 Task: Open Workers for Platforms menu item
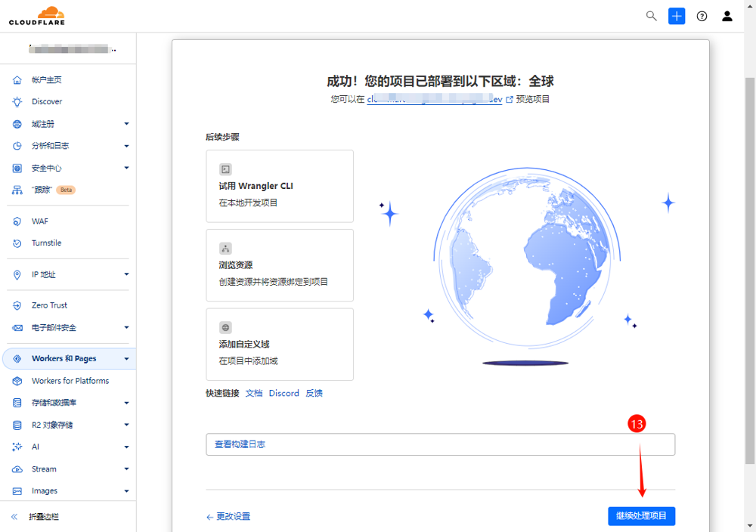point(70,381)
